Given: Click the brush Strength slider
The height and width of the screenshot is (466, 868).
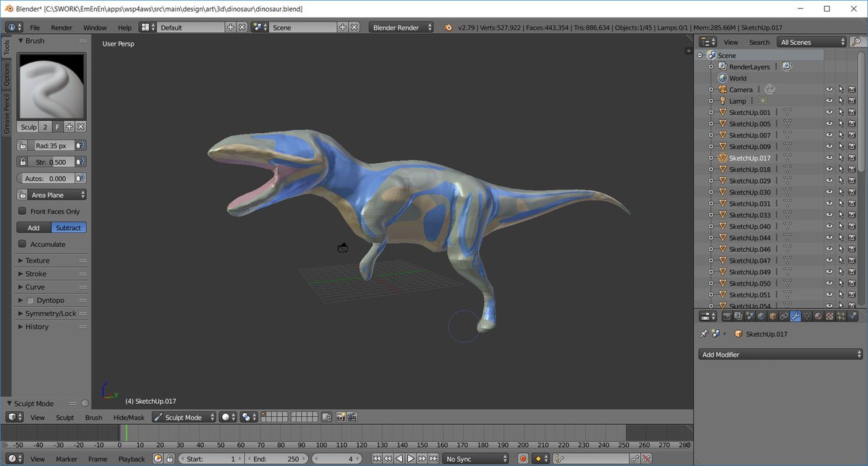Looking at the screenshot, I should coord(51,162).
